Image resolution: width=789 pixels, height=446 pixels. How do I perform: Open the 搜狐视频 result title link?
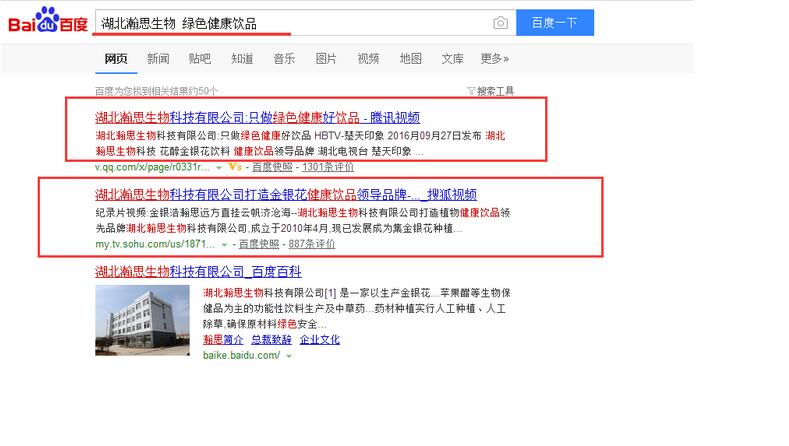pyautogui.click(x=285, y=195)
